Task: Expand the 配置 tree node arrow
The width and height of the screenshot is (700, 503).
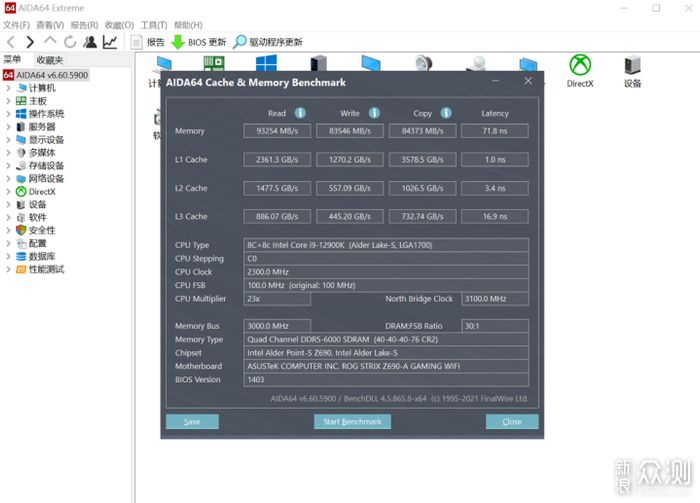Action: point(8,243)
